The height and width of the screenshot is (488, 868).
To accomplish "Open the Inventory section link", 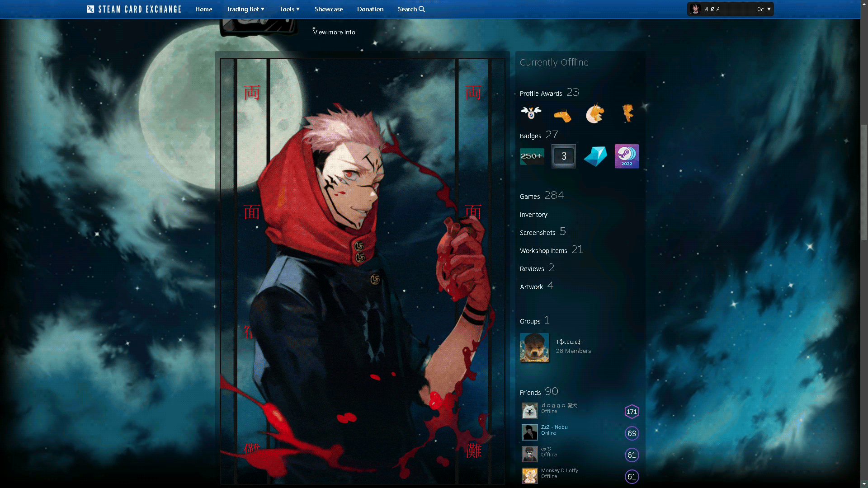I will coord(533,214).
